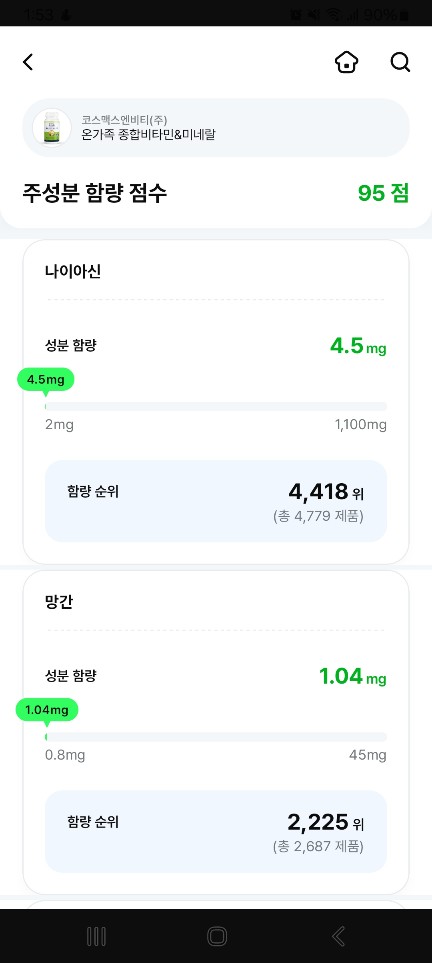The image size is (432, 963).
Task: Go to home via the house icon
Action: tap(347, 62)
